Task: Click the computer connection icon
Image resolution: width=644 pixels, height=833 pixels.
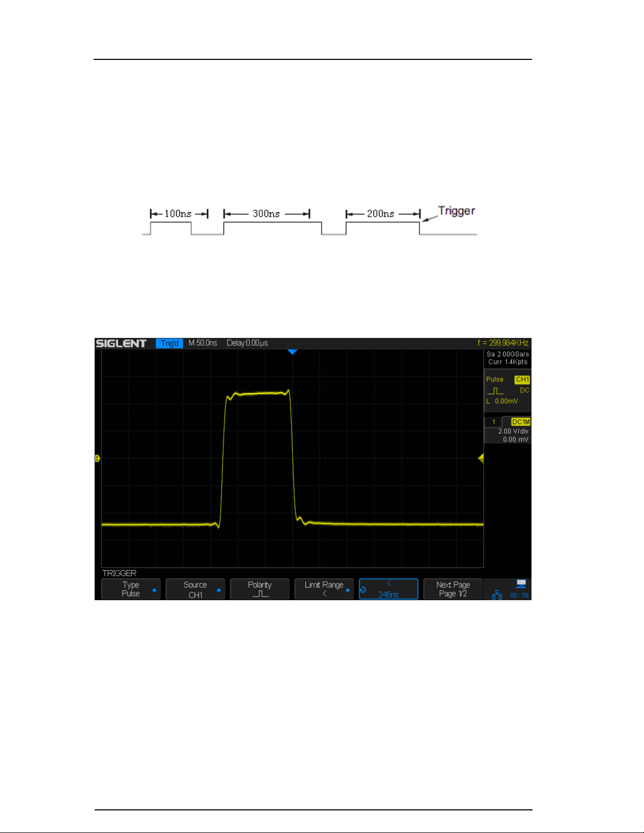Action: point(521,584)
